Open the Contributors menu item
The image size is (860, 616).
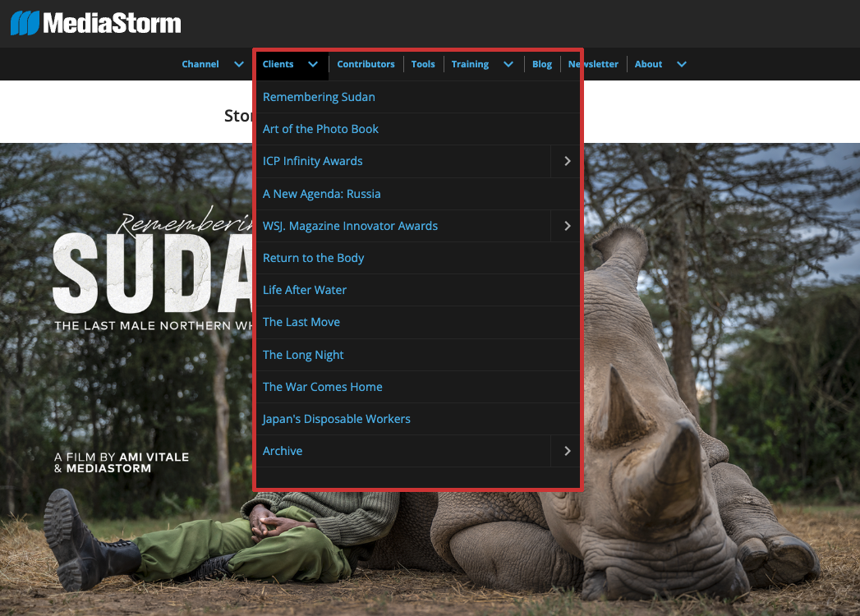pyautogui.click(x=366, y=64)
